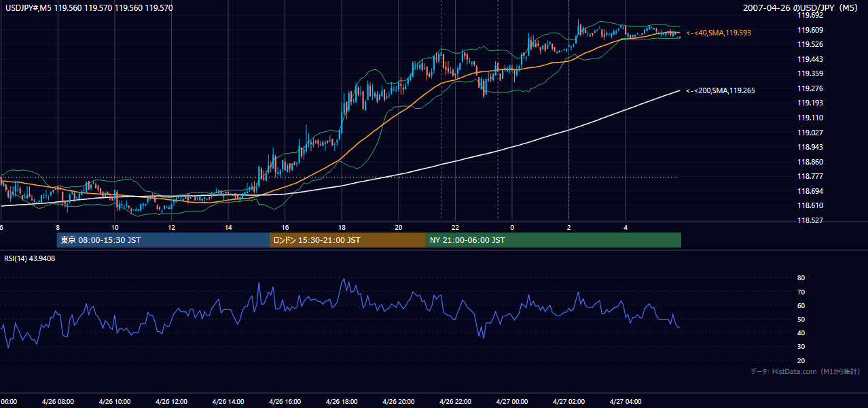Click the USDJPY#,M5 chart title text
Viewport: 868px width, 408px height.
click(x=88, y=8)
